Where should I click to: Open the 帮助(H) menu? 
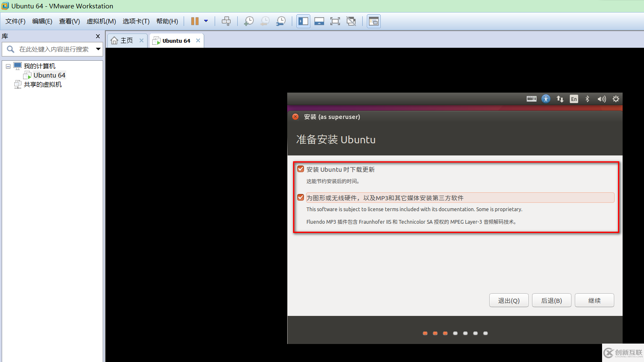[167, 21]
